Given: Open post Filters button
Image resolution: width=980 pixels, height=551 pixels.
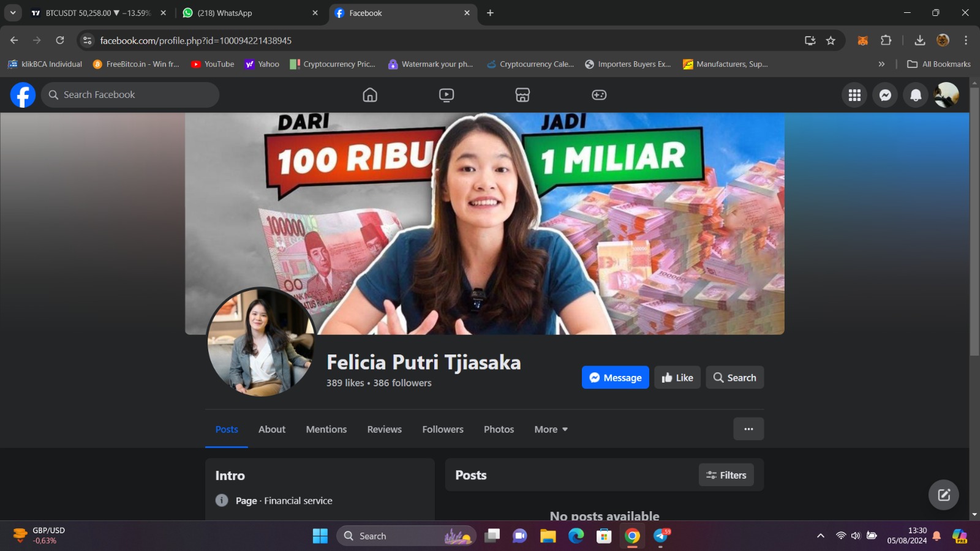Looking at the screenshot, I should [726, 475].
